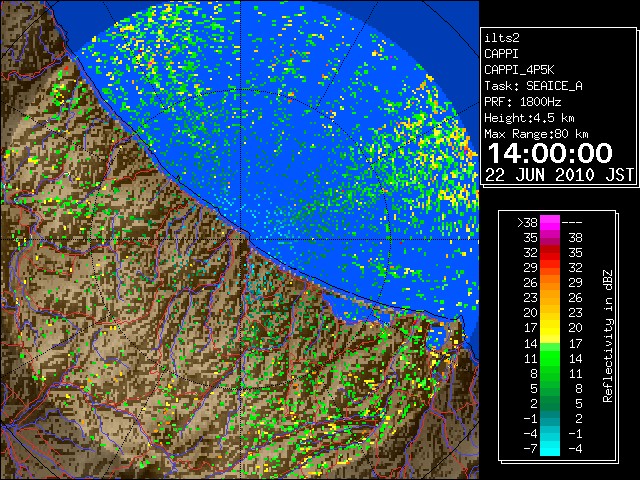Click the 'ilts2' station label

[502, 38]
